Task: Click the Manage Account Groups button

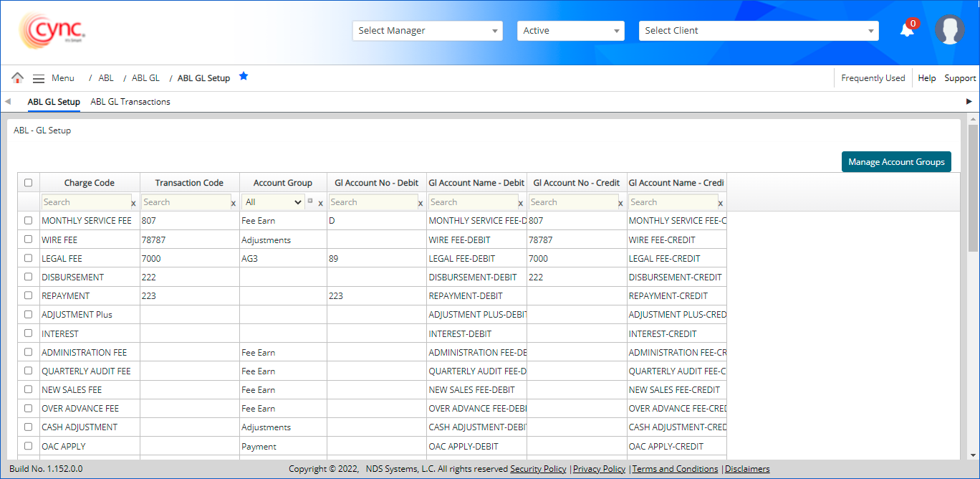Action: 896,162
